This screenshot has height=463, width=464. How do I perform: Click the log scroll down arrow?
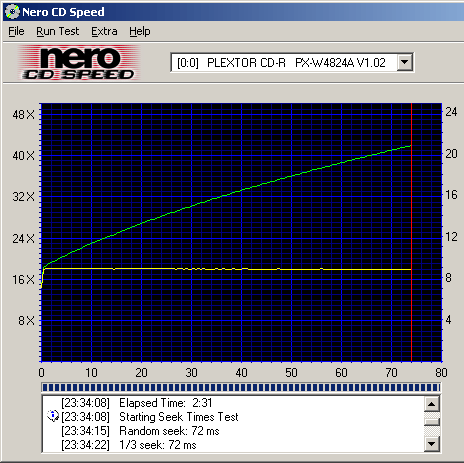[432, 444]
